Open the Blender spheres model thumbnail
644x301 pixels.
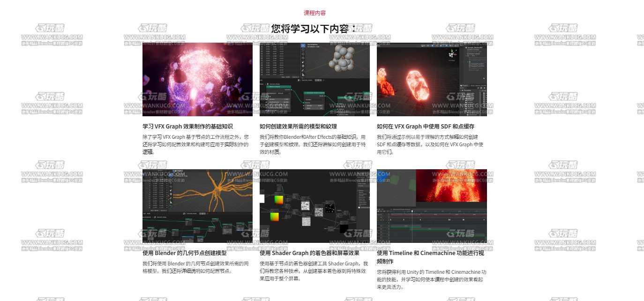[x=315, y=79]
